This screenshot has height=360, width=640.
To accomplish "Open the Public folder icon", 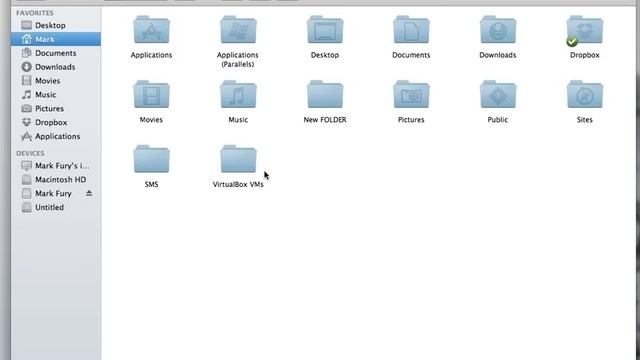I will tap(498, 95).
